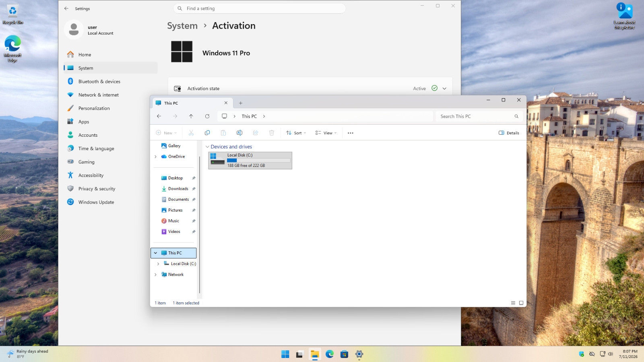Open the View dropdown menu
The height and width of the screenshot is (362, 644).
point(326,133)
